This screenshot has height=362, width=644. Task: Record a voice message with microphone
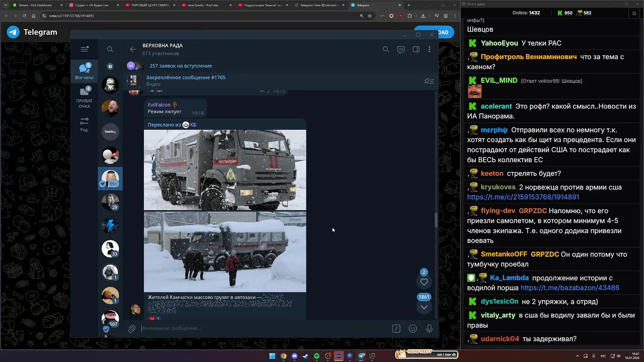pos(429,328)
